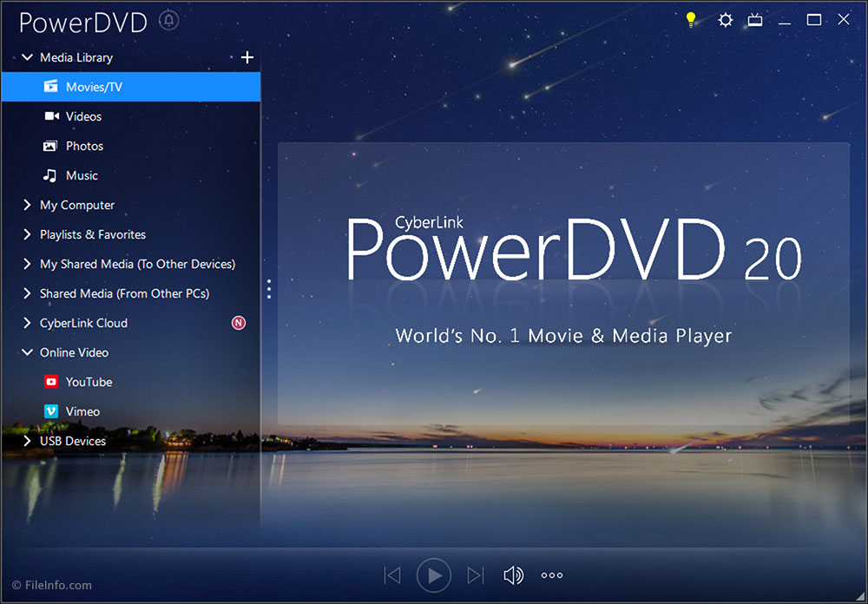This screenshot has width=868, height=604.
Task: Add media folder with the plus button
Action: click(x=247, y=57)
